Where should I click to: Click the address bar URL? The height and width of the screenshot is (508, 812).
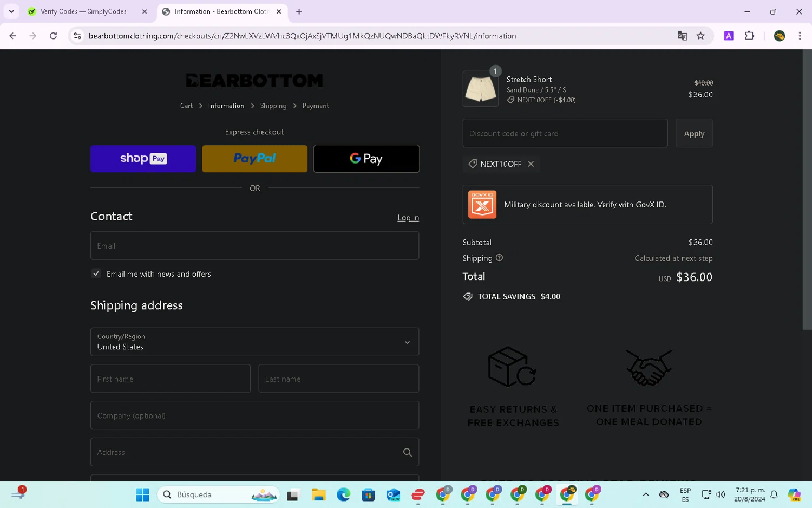pyautogui.click(x=302, y=36)
